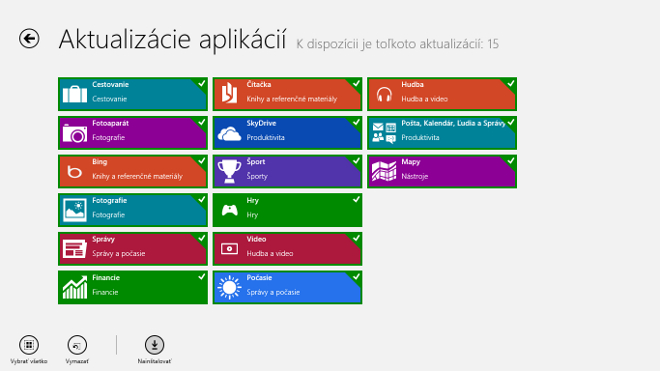Uncheck the Čítačka tile checkmark

tap(356, 83)
